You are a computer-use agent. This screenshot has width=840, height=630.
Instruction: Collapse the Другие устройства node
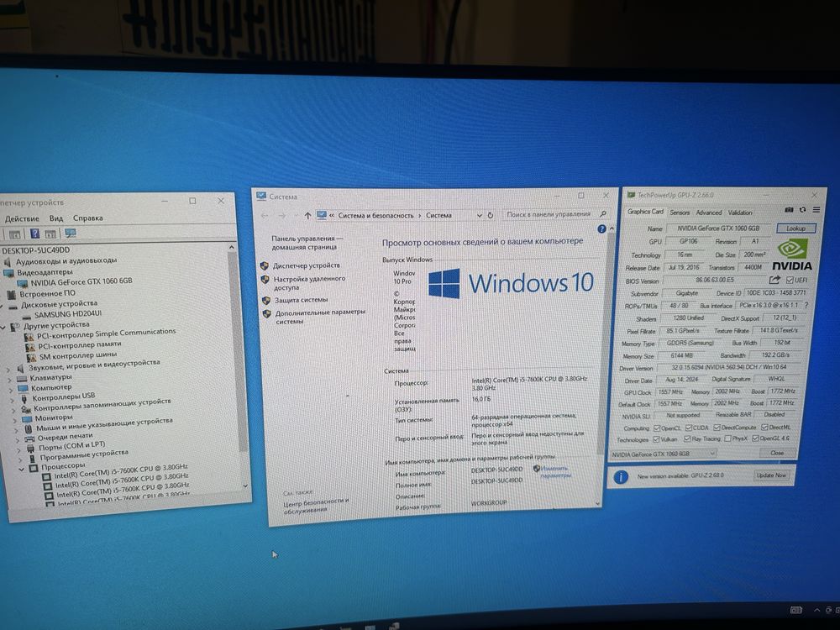coord(3,327)
